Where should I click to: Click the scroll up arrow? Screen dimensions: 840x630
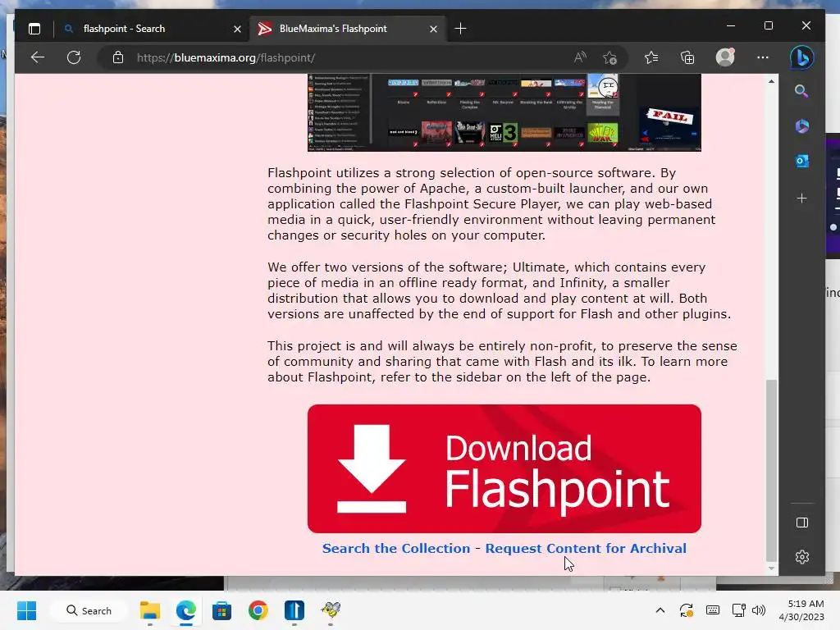point(771,81)
